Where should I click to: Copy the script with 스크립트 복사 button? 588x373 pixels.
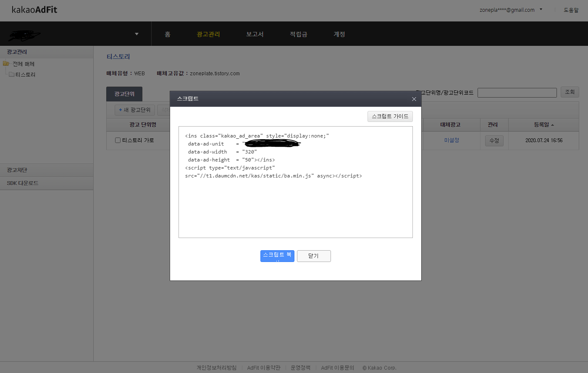click(x=277, y=256)
